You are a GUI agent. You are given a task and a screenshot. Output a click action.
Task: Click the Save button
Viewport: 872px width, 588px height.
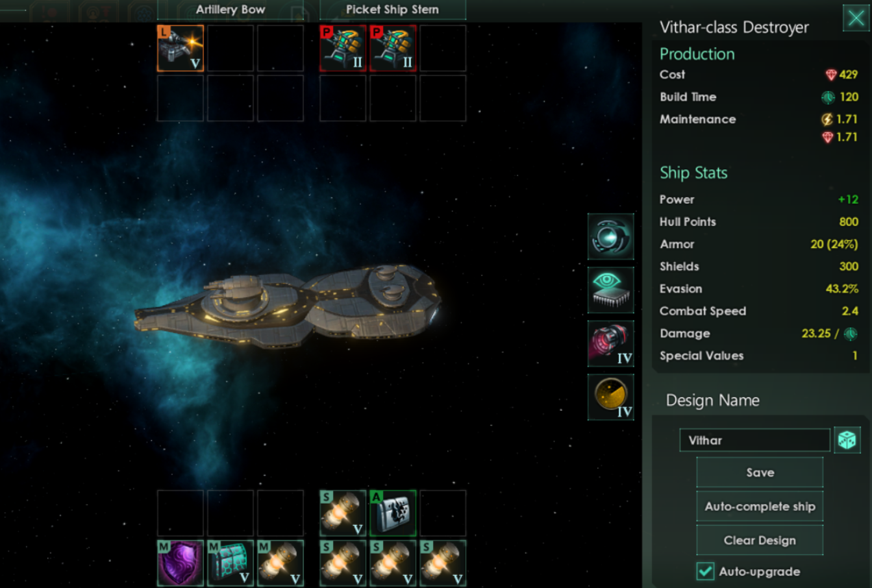[x=760, y=472]
